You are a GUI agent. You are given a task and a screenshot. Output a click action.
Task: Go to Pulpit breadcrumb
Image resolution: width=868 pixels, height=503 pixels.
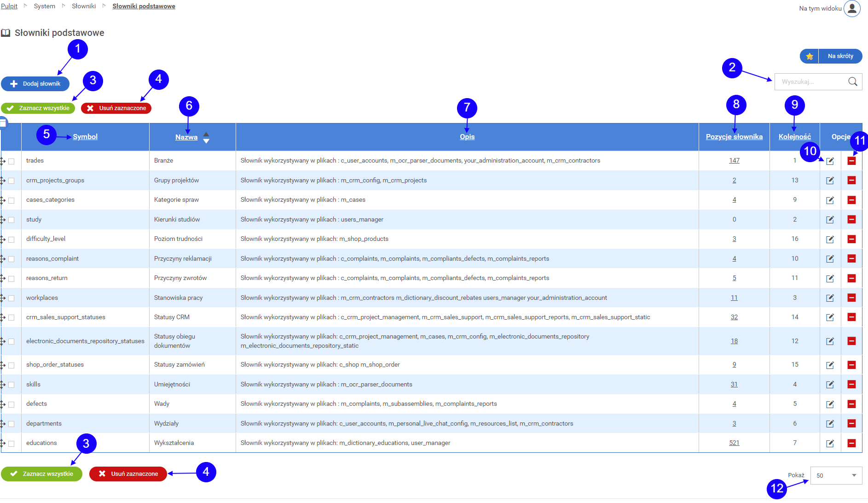[x=9, y=6]
